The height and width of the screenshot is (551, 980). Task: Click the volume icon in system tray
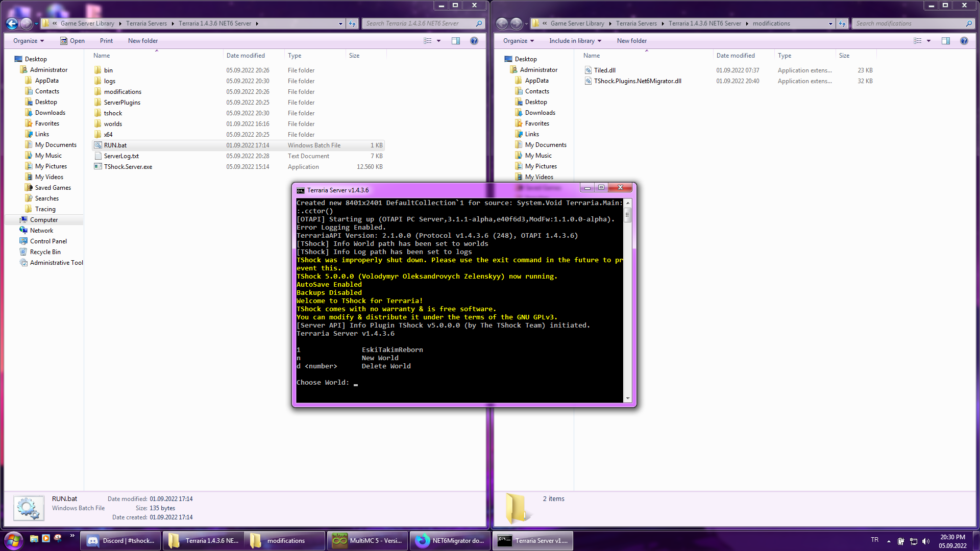coord(926,541)
